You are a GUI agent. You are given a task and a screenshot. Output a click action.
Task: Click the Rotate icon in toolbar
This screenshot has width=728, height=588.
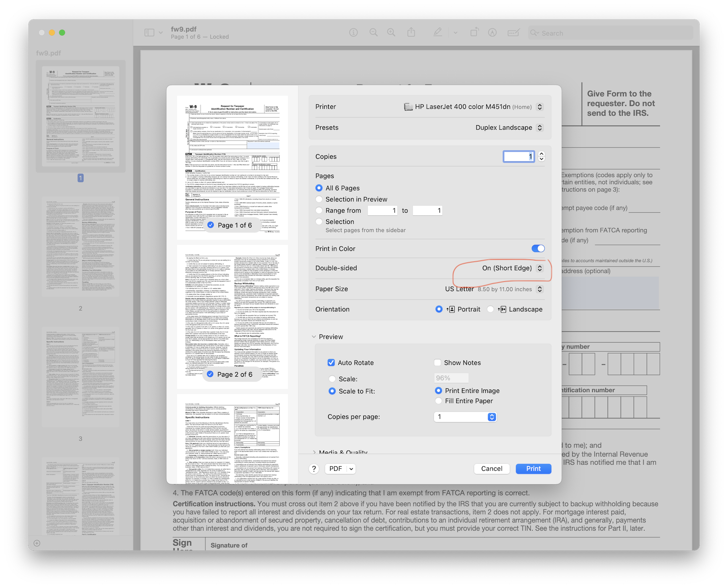(474, 33)
